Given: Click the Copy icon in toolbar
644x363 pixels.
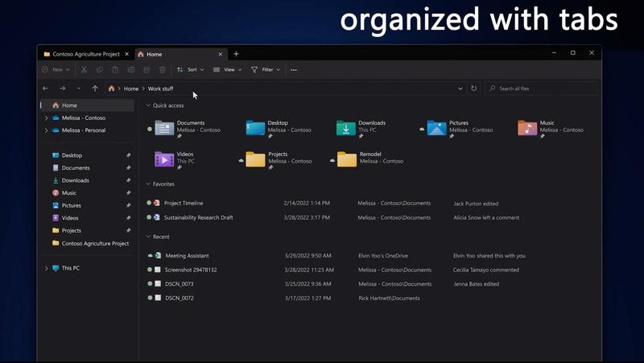Looking at the screenshot, I should coord(99,70).
